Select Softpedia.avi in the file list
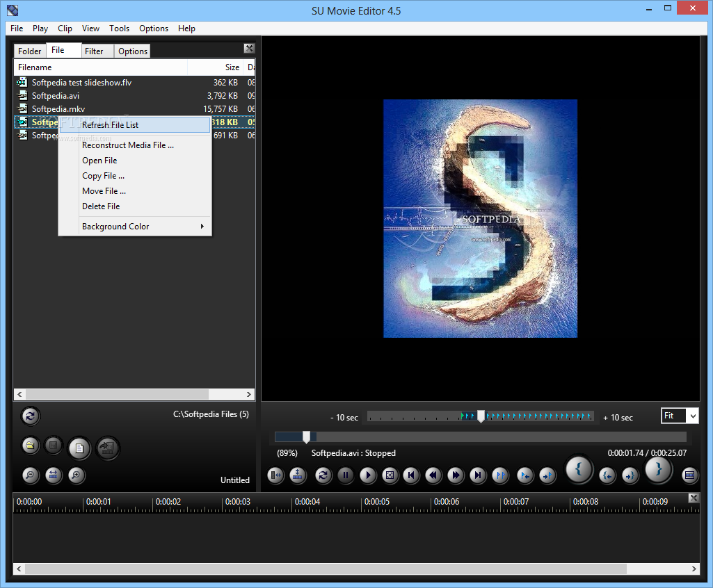The height and width of the screenshot is (588, 713). (x=134, y=96)
